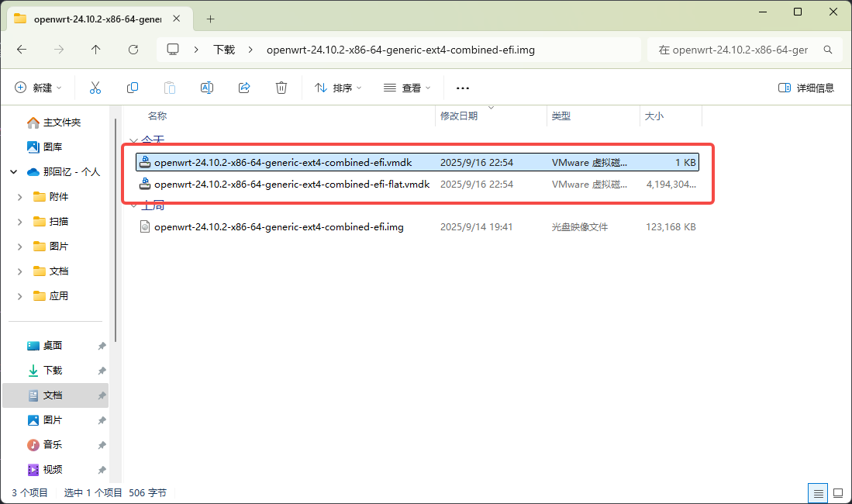Select openwrt combined-efi.img file
This screenshot has height=504, width=852.
(417, 226)
